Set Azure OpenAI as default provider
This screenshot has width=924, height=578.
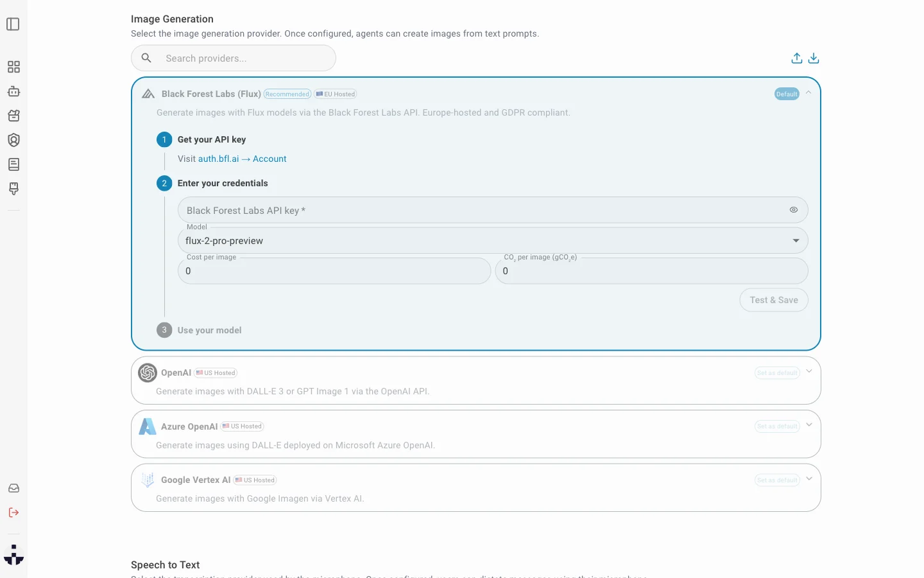click(x=777, y=426)
